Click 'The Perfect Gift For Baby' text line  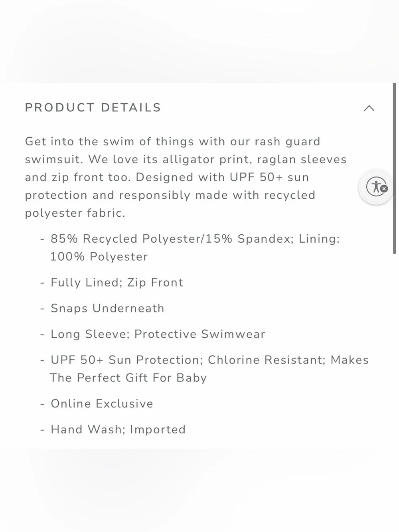128,378
